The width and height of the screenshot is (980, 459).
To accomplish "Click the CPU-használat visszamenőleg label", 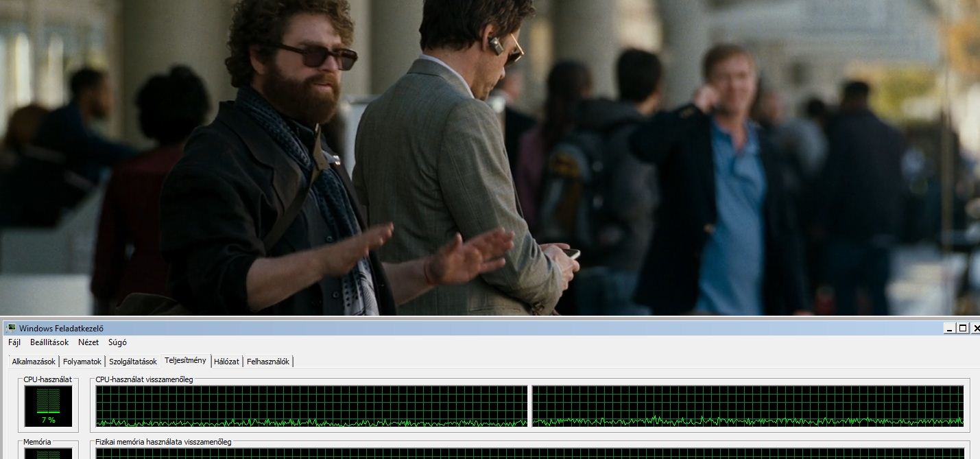I will coord(144,379).
